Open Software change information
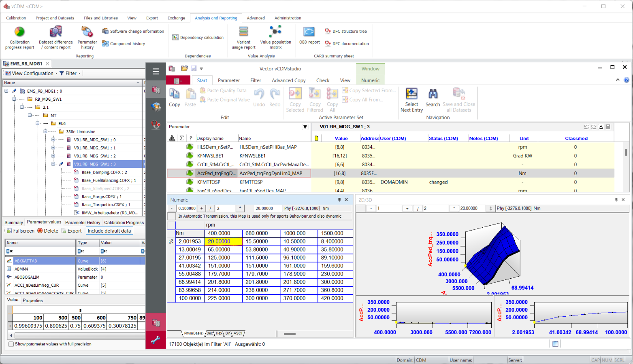Image resolution: width=633 pixels, height=364 pixels. pos(133,31)
